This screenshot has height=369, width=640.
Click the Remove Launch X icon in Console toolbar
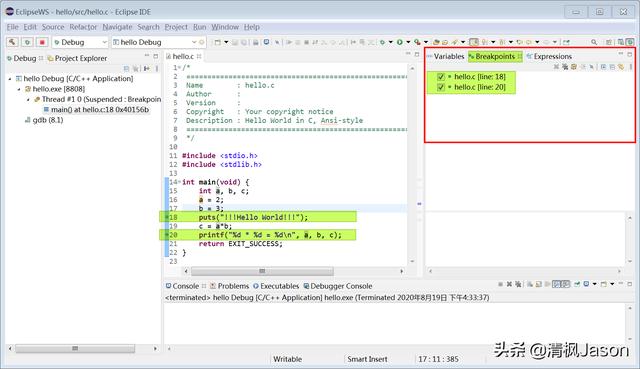(x=509, y=285)
